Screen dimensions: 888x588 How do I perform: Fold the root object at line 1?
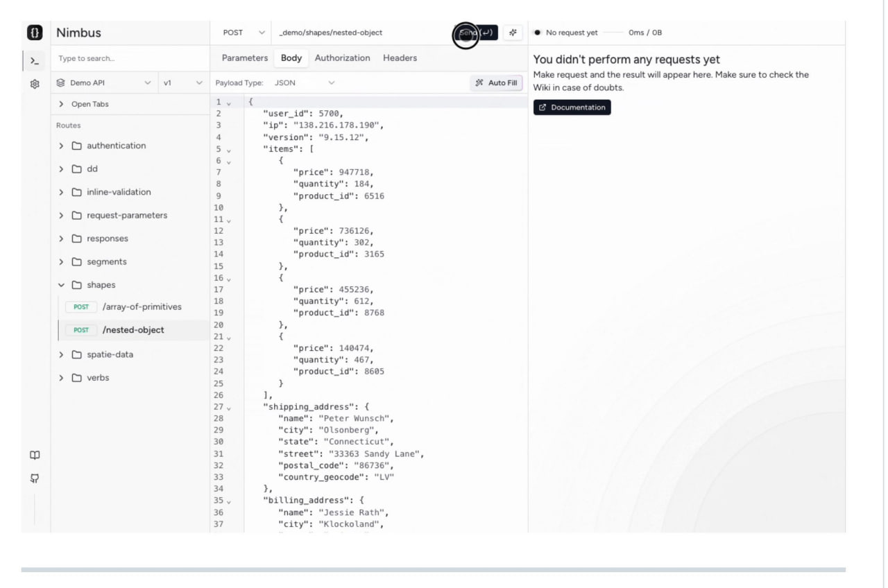[x=228, y=103]
